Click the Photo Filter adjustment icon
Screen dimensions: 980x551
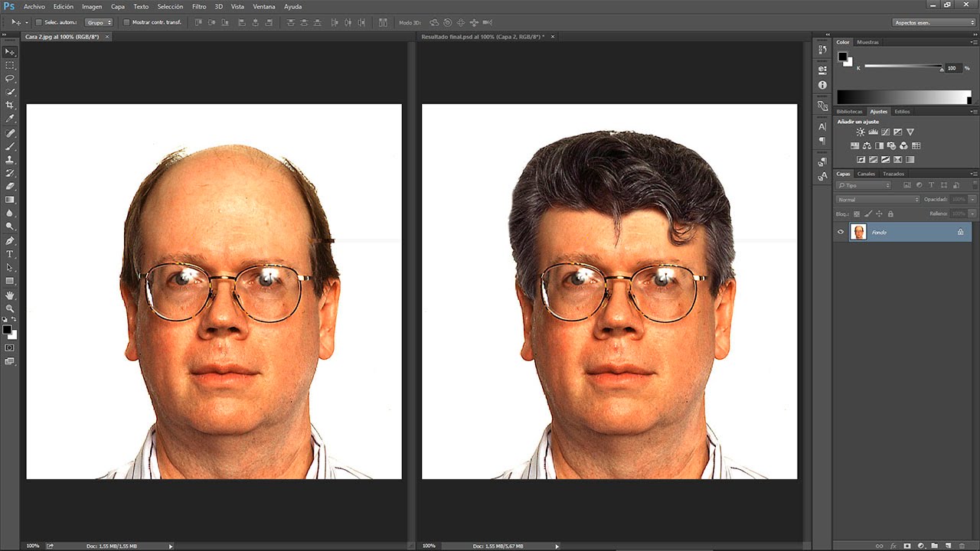coord(891,145)
